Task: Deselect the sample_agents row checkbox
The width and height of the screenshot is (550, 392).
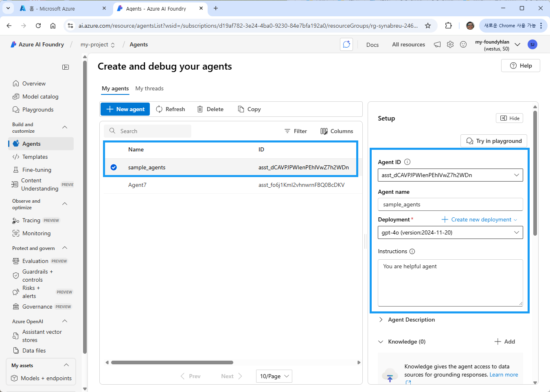Action: pos(114,167)
